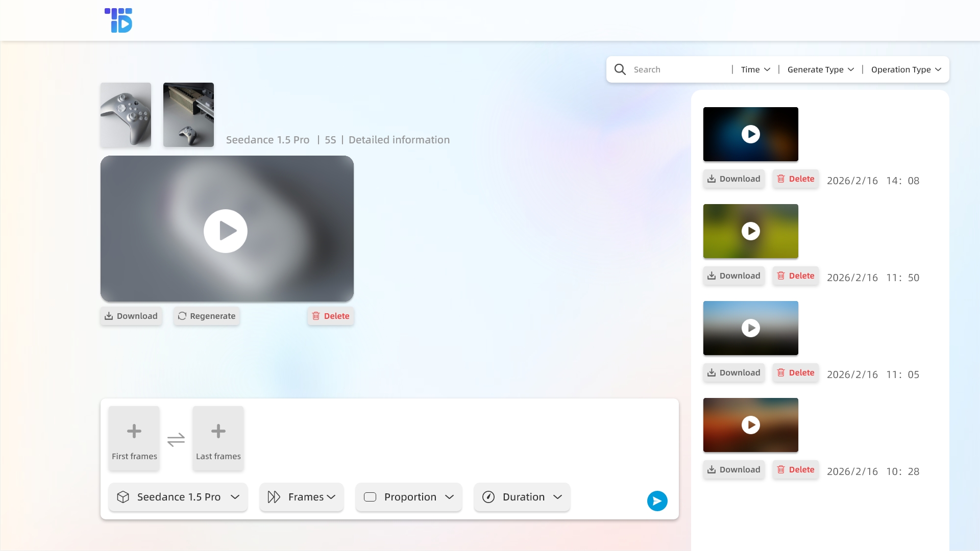Click the blue send arrow button
The height and width of the screenshot is (551, 980).
pyautogui.click(x=657, y=500)
